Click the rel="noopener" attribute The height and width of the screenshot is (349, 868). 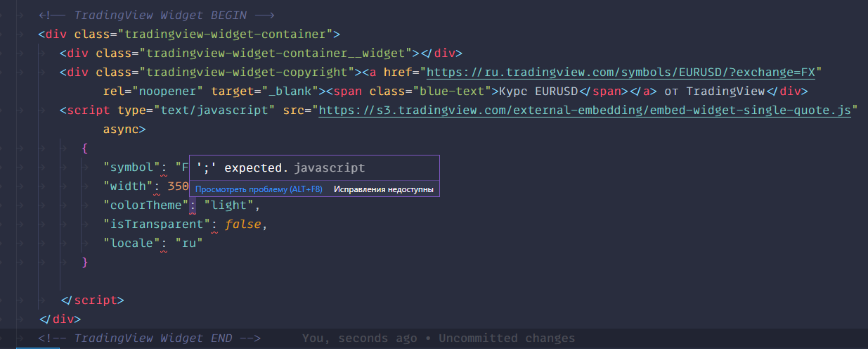[x=153, y=91]
